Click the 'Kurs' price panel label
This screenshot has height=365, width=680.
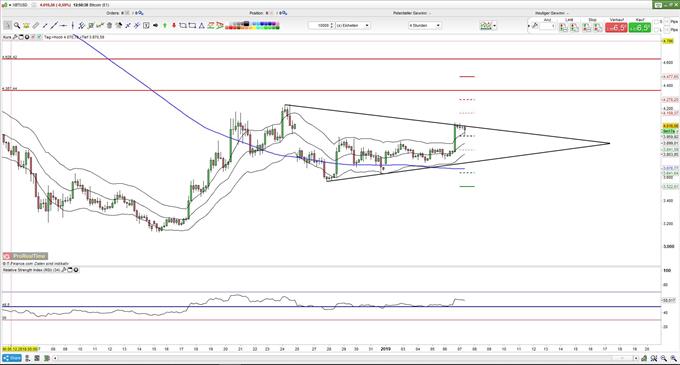click(x=7, y=37)
